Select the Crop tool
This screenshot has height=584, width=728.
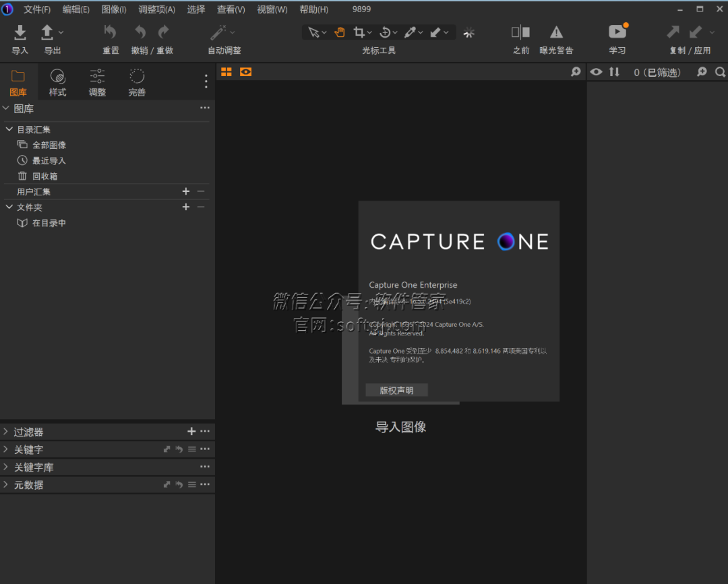[x=359, y=32]
